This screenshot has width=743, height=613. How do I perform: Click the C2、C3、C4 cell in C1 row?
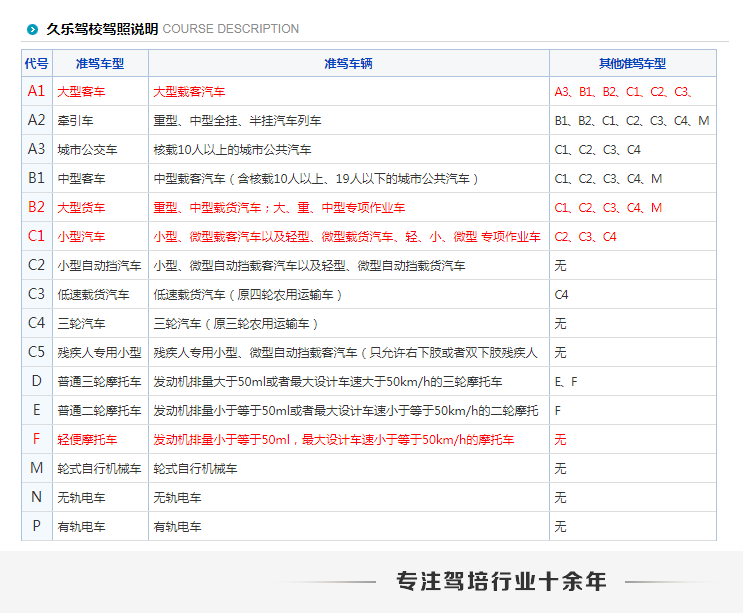pos(633,236)
